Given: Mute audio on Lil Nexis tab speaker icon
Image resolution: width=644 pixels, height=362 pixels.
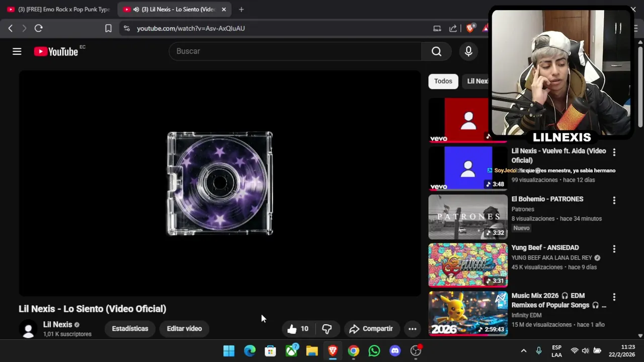Looking at the screenshot, I should pyautogui.click(x=136, y=10).
